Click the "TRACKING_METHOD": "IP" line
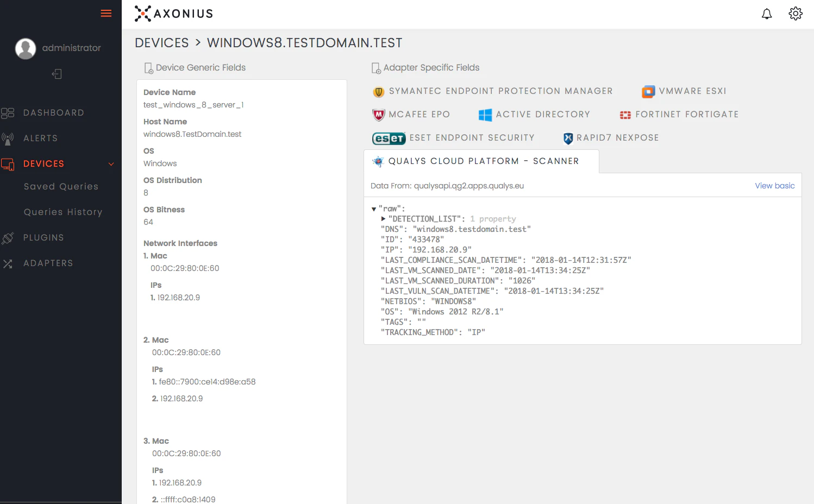This screenshot has width=814, height=504. coord(433,332)
